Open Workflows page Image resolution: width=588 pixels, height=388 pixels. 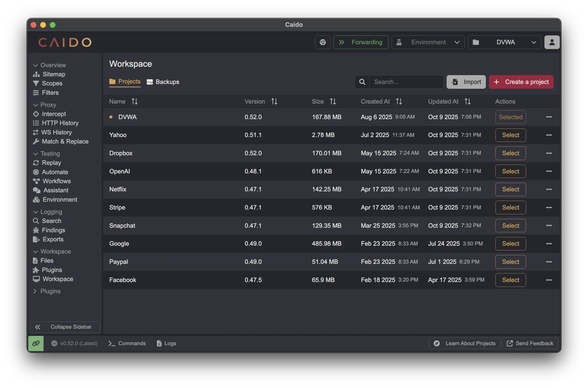(x=52, y=181)
